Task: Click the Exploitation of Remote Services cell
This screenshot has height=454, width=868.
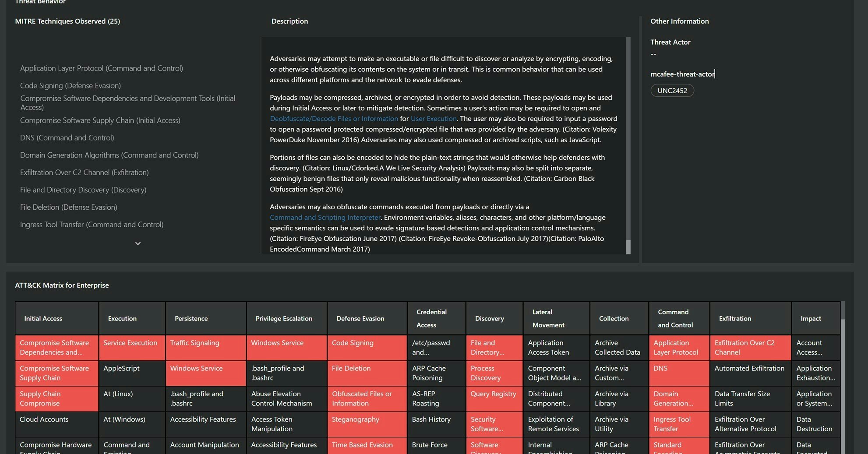Action: tap(557, 424)
